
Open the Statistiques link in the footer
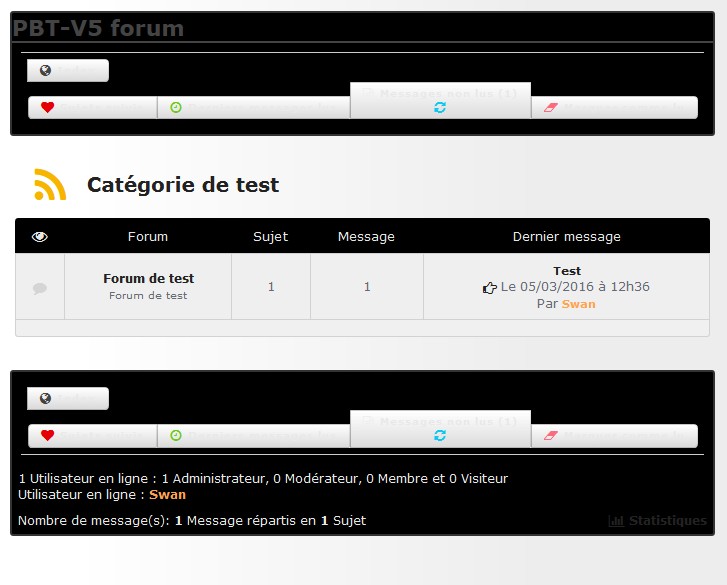(x=657, y=521)
